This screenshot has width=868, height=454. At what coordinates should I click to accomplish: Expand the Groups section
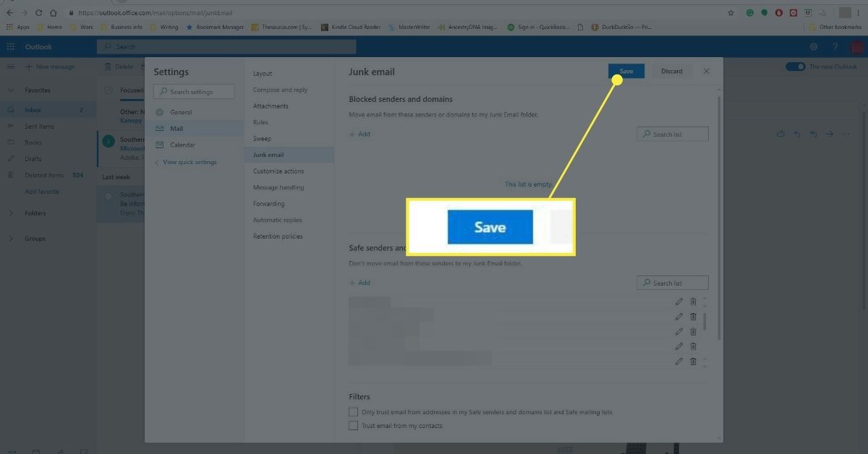pos(11,239)
